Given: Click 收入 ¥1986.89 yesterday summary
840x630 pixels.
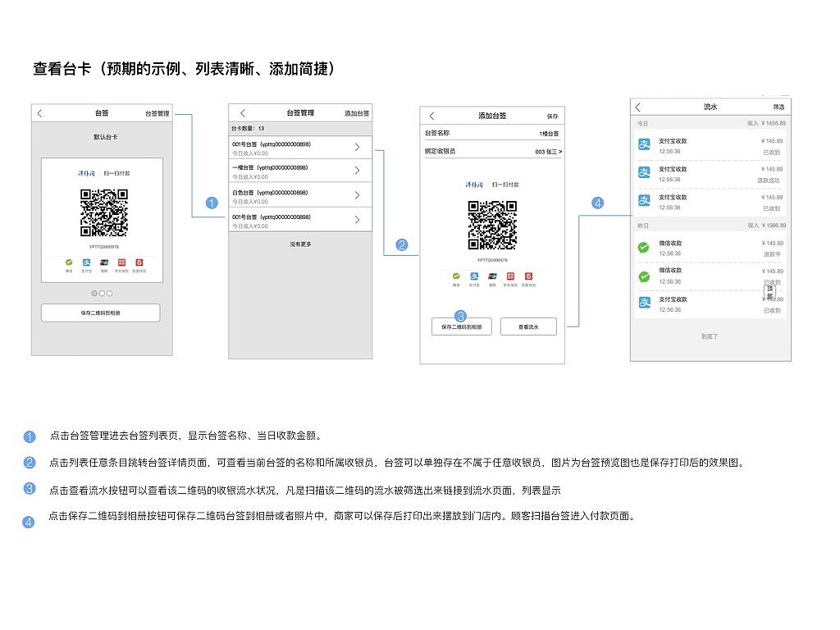Looking at the screenshot, I should pyautogui.click(x=767, y=226).
